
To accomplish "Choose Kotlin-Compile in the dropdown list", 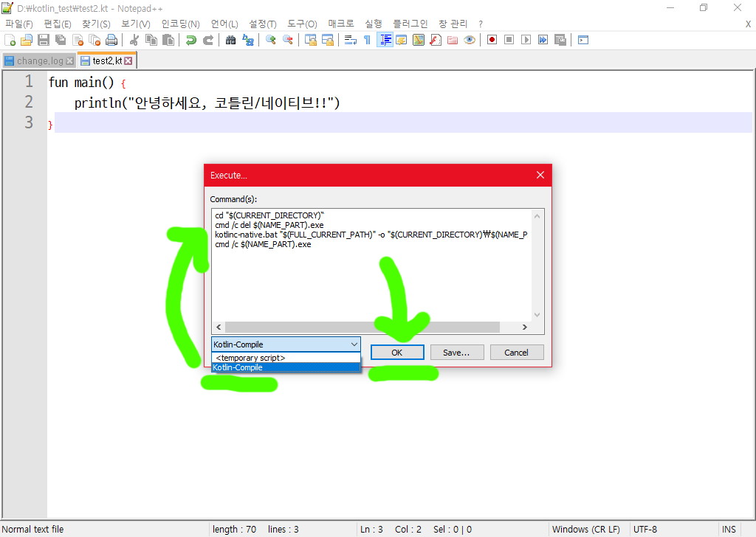I will point(286,367).
